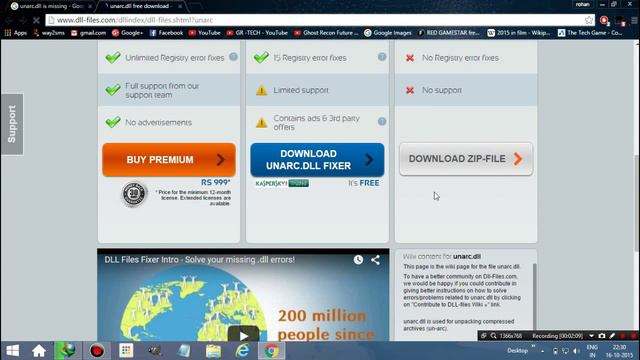Open the Support side tab
Screen dimensions: 640x360
[x=12, y=124]
